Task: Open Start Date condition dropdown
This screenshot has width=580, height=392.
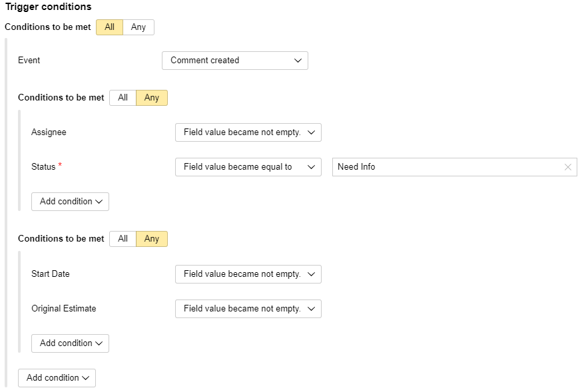Action: click(x=248, y=274)
